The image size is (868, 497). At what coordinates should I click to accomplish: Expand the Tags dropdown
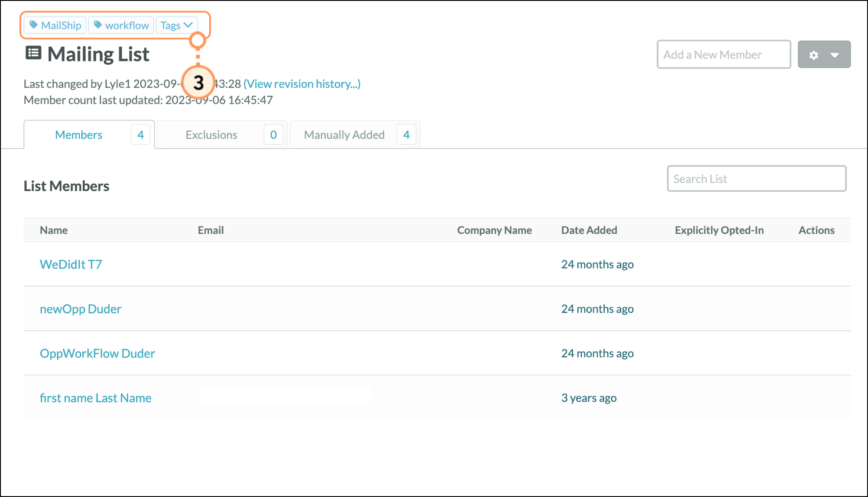tap(176, 25)
